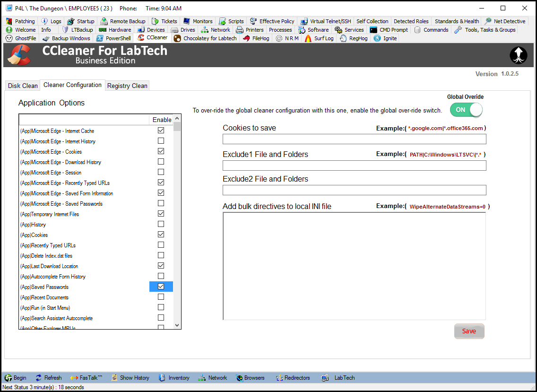Check Autocomplete Form History option
This screenshot has width=537, height=392.
(x=161, y=276)
